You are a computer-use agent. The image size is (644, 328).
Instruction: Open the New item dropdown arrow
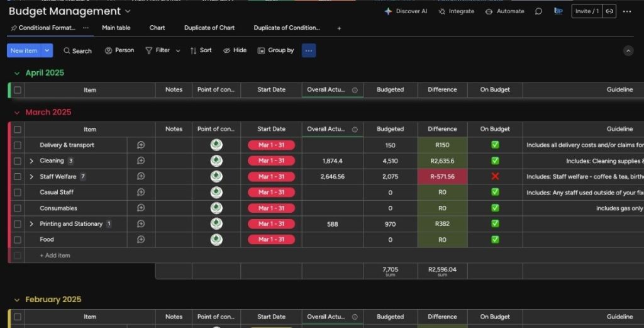47,50
